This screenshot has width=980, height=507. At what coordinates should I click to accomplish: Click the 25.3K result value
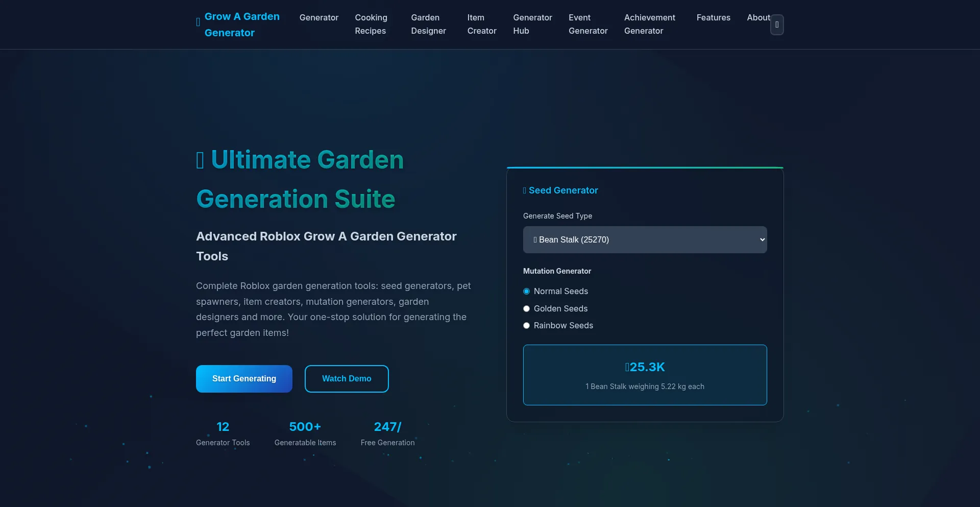pyautogui.click(x=645, y=367)
